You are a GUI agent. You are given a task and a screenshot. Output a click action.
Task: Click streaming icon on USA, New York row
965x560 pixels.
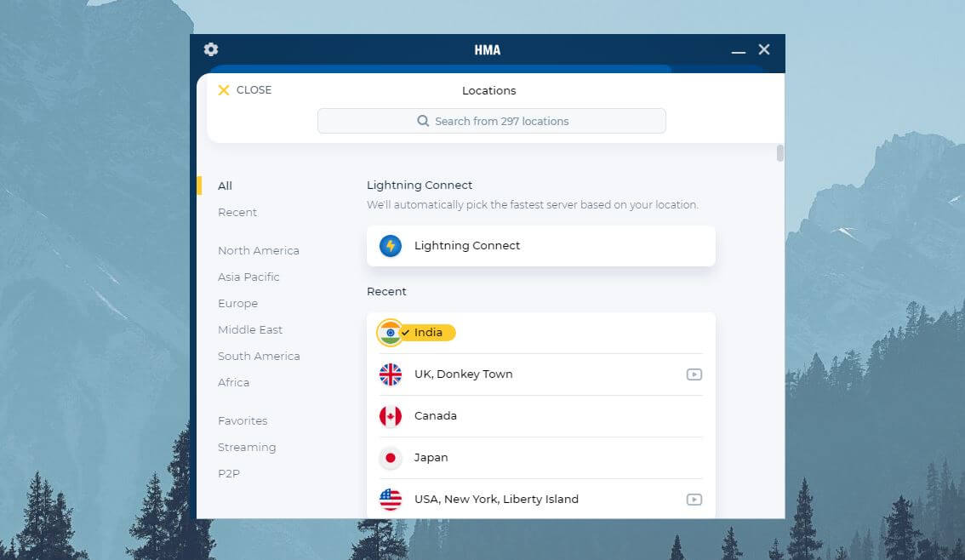[694, 499]
